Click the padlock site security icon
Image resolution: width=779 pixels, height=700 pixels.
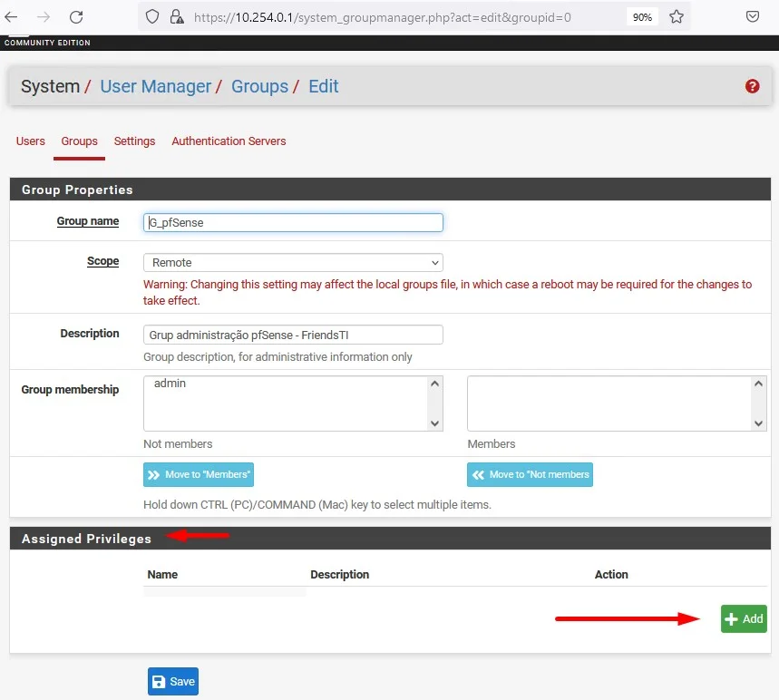click(177, 16)
